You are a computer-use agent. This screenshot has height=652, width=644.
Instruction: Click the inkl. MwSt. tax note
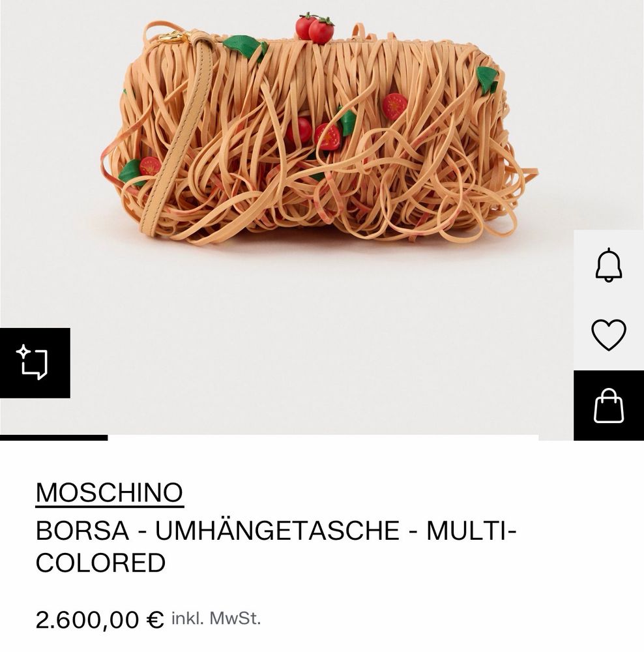click(216, 618)
